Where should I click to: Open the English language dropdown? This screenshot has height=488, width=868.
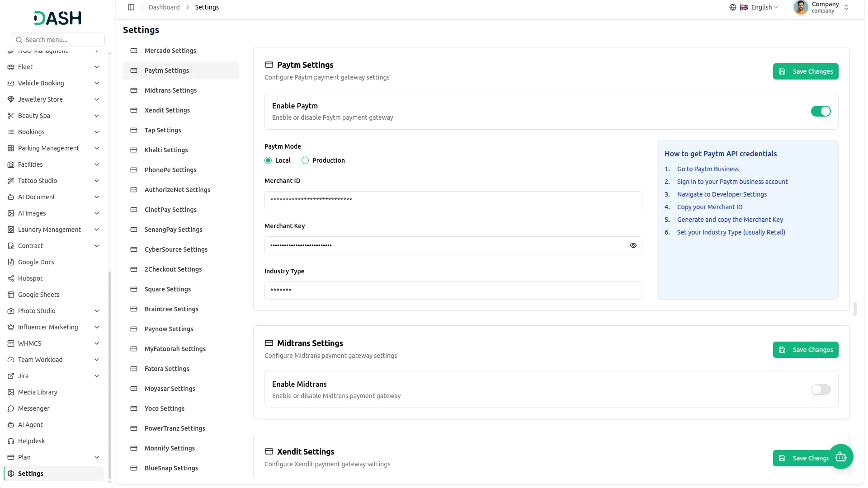759,7
